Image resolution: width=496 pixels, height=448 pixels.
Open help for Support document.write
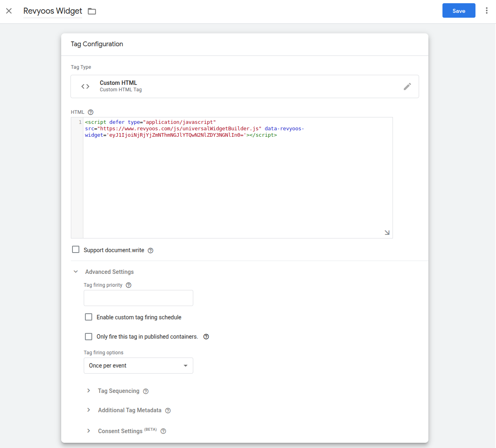click(151, 251)
